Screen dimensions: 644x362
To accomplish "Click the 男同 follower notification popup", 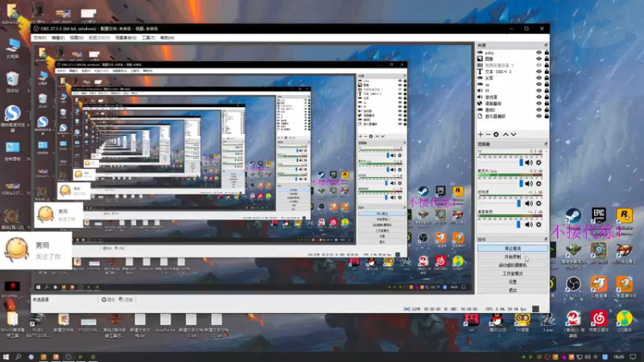I will point(35,250).
